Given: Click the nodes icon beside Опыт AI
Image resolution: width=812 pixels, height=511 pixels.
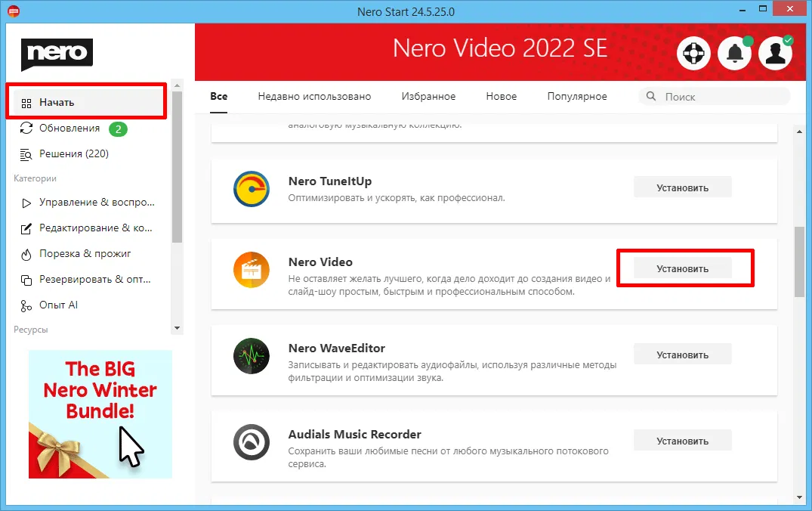Looking at the screenshot, I should coord(26,306).
